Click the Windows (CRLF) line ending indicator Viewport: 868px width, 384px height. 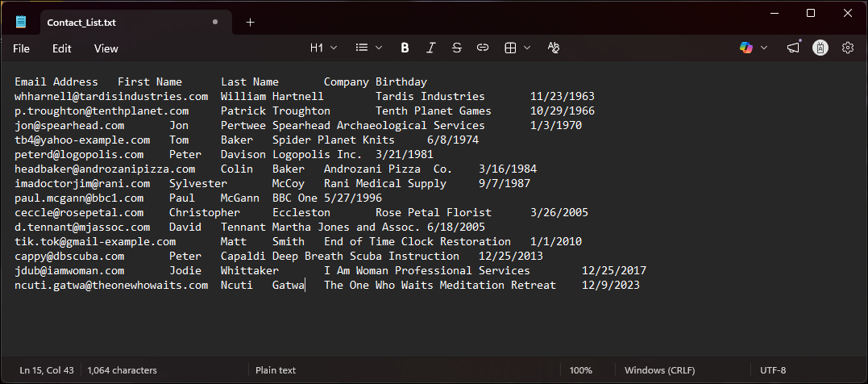(x=660, y=370)
